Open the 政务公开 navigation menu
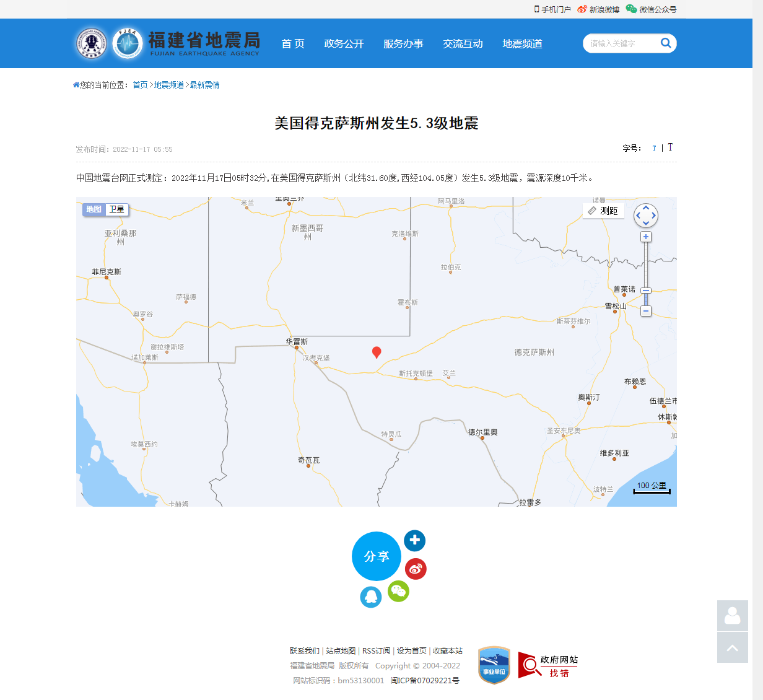Viewport: 763px width, 700px height. [344, 43]
